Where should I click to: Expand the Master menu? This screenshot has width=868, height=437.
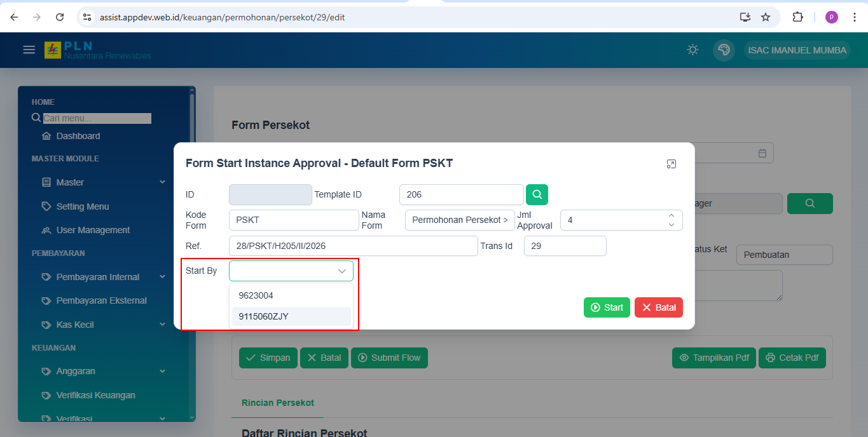coord(103,182)
